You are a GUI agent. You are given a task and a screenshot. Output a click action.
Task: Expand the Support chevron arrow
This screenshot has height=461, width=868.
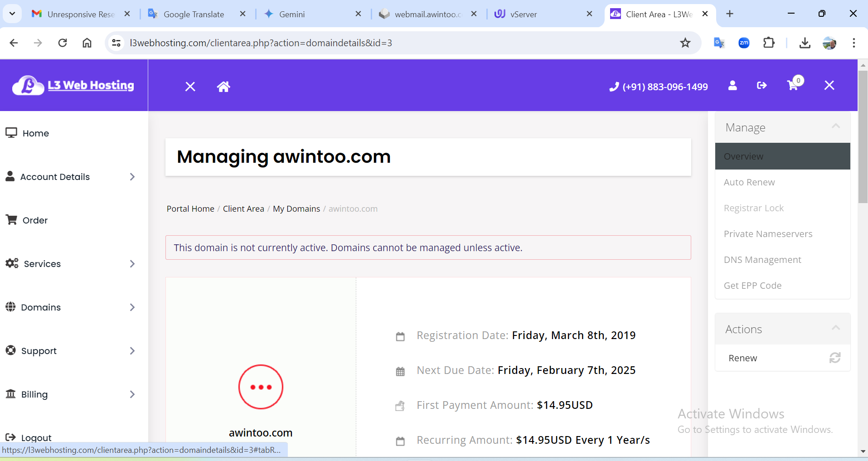coord(132,351)
